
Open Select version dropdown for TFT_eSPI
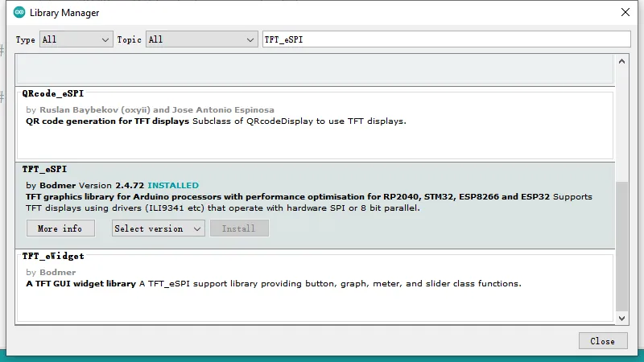[x=158, y=228]
